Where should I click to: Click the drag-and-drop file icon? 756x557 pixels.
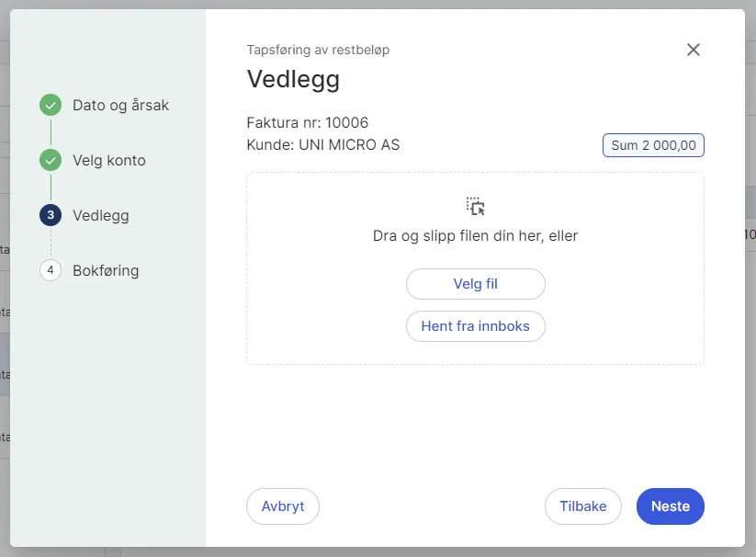475,206
